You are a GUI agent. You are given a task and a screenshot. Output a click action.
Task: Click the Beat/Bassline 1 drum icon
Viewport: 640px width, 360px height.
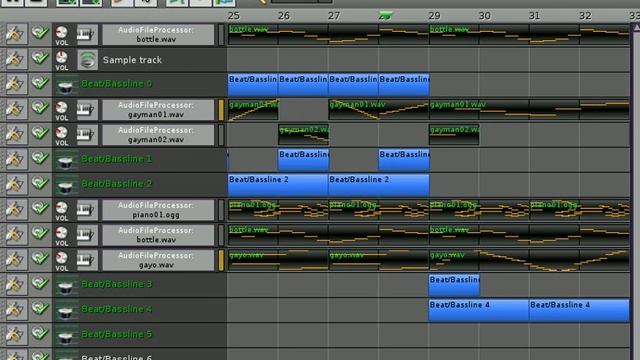[65, 160]
